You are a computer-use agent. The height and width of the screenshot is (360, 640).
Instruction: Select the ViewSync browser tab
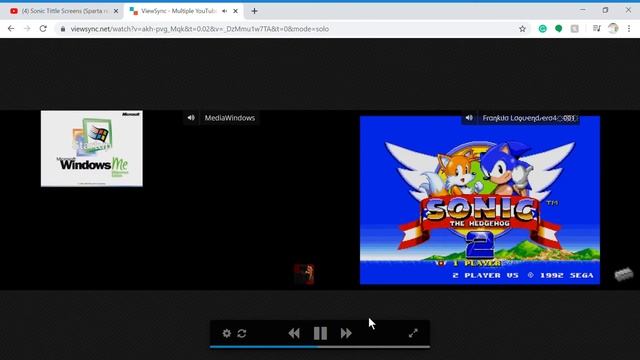[178, 11]
